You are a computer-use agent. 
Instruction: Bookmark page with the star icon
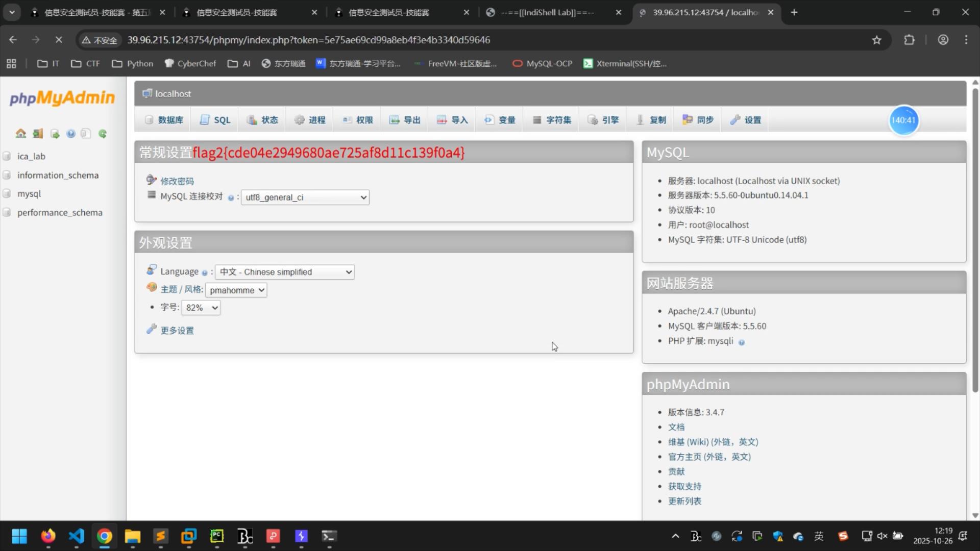876,40
